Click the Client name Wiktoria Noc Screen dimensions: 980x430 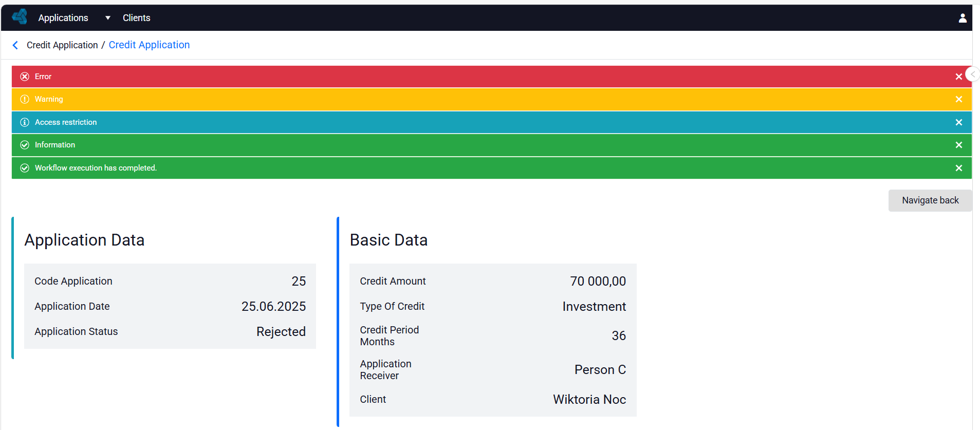pos(589,400)
